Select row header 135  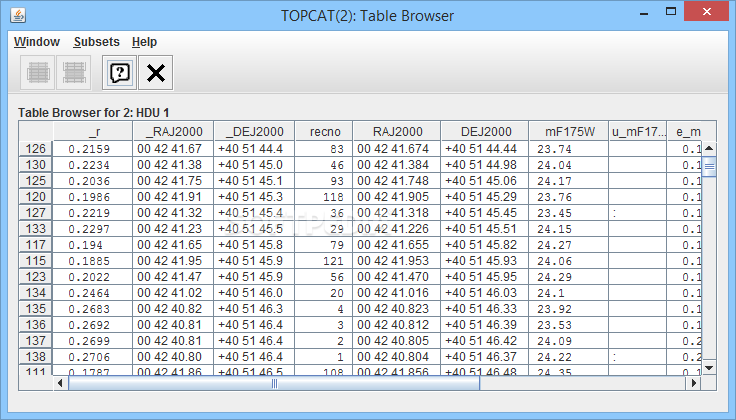click(x=36, y=309)
